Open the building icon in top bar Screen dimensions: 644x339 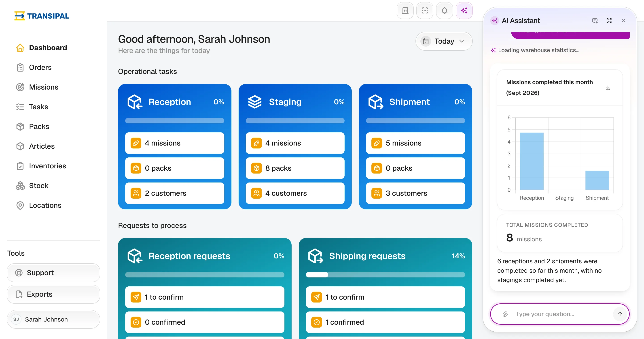(405, 11)
